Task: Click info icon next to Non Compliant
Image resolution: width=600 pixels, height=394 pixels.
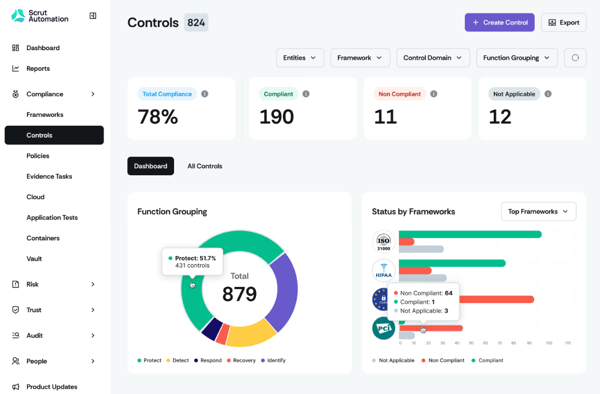Action: [x=434, y=94]
